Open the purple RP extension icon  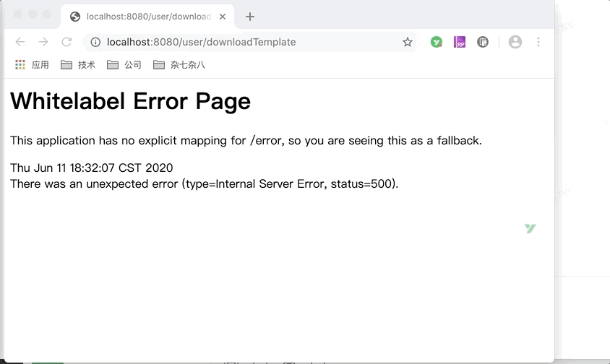pos(460,42)
